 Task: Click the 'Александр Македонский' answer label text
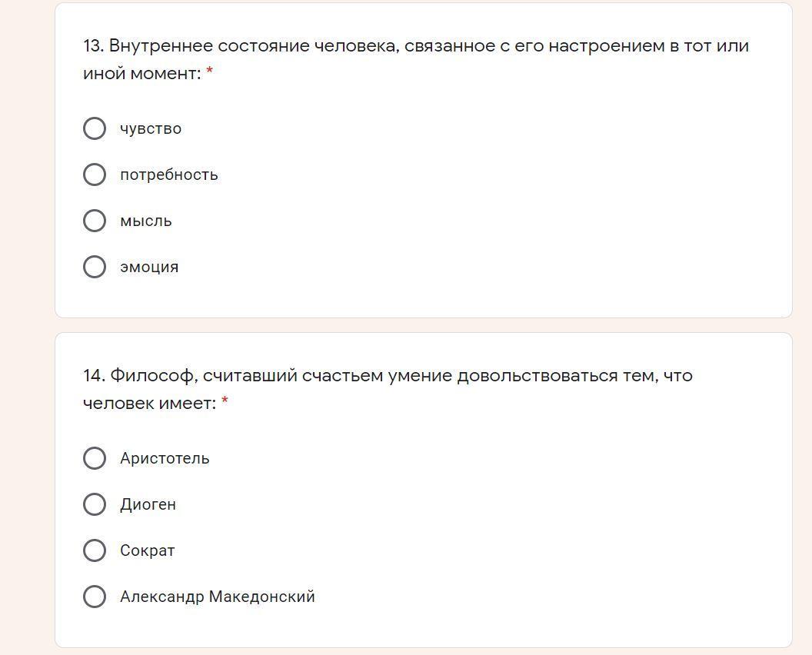click(218, 597)
